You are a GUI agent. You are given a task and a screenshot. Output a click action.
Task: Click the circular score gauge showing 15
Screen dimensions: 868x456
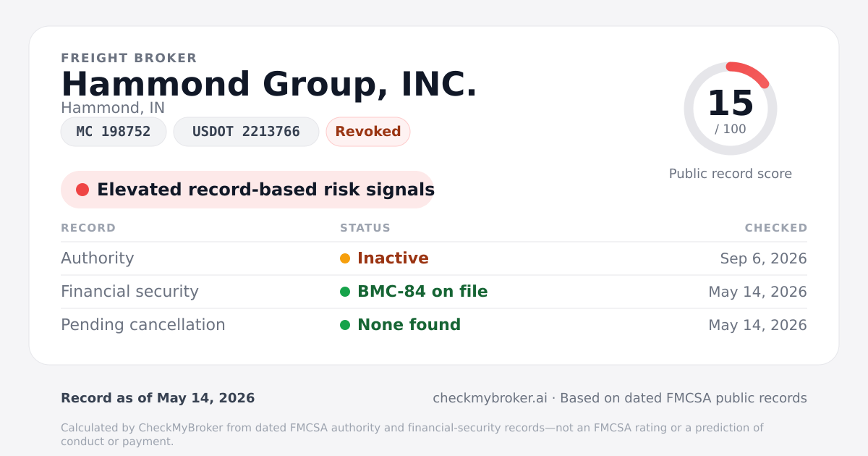point(731,109)
